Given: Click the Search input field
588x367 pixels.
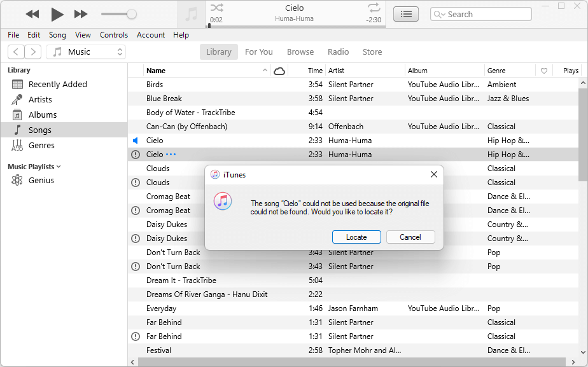Looking at the screenshot, I should point(480,14).
